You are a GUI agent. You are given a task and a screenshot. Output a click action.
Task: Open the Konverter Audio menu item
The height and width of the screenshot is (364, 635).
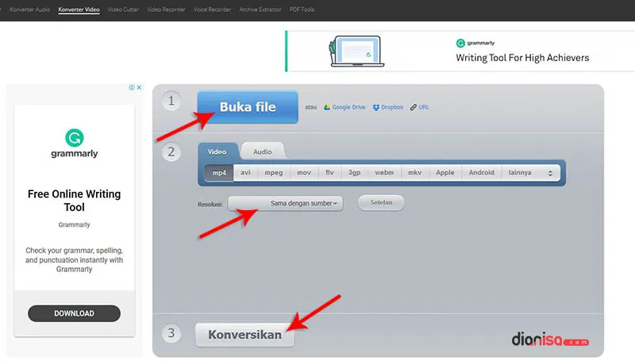[29, 10]
